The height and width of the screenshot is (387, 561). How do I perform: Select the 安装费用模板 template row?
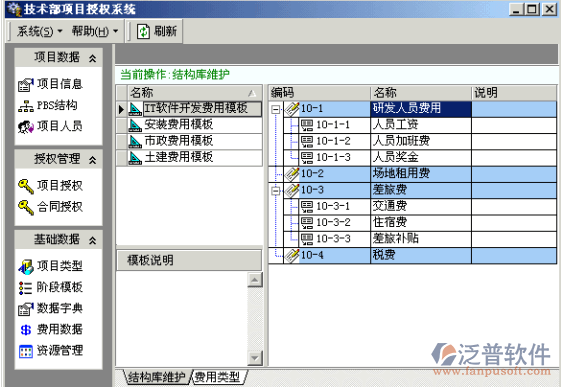pos(190,125)
